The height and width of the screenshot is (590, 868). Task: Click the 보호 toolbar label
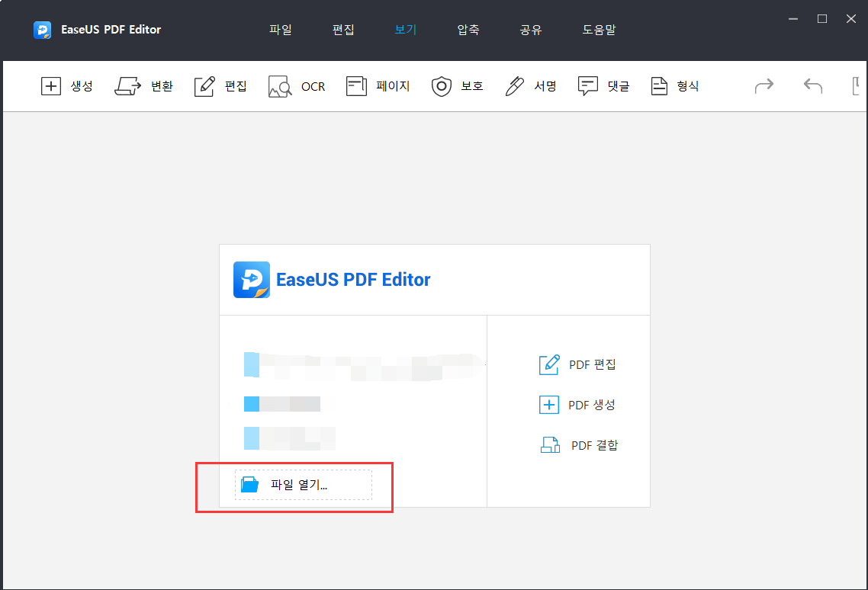tap(472, 86)
